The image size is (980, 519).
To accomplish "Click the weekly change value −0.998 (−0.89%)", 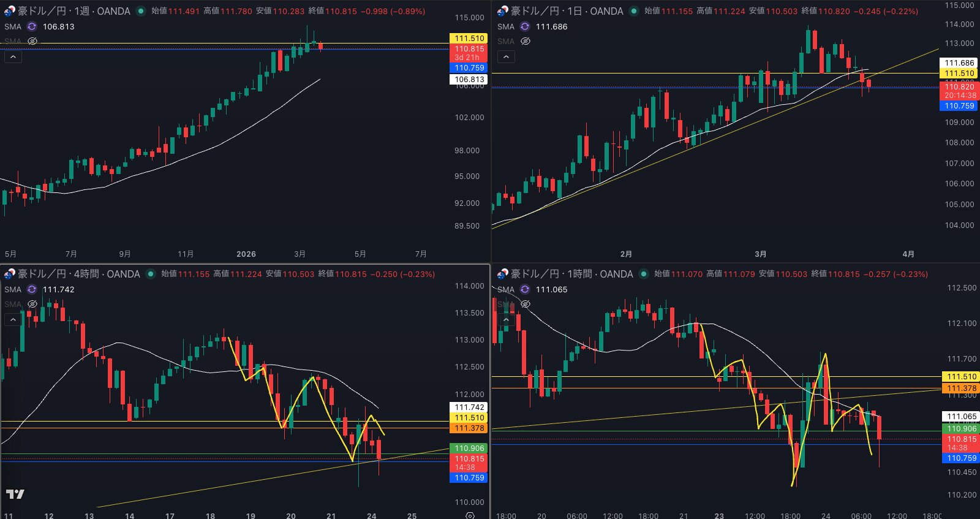I will click(393, 11).
